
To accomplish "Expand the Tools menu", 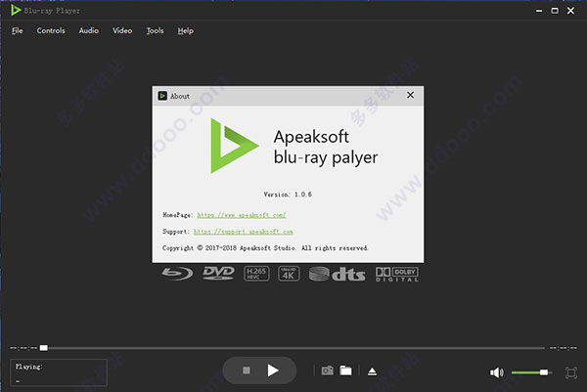I will pyautogui.click(x=155, y=30).
